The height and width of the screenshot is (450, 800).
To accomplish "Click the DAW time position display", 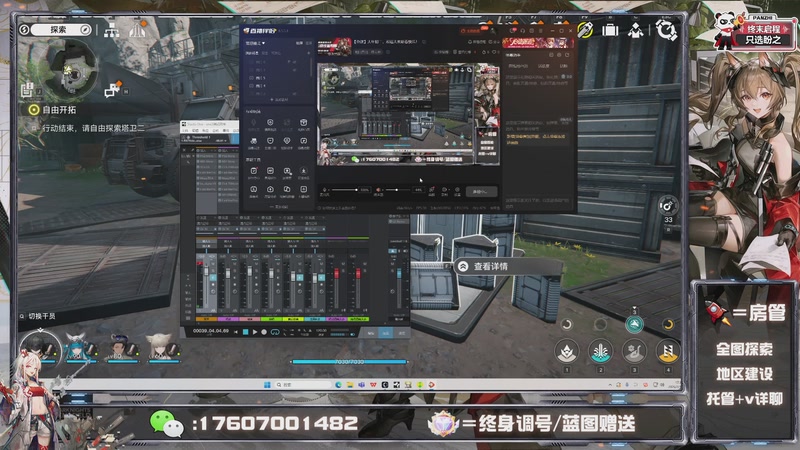I will click(211, 331).
